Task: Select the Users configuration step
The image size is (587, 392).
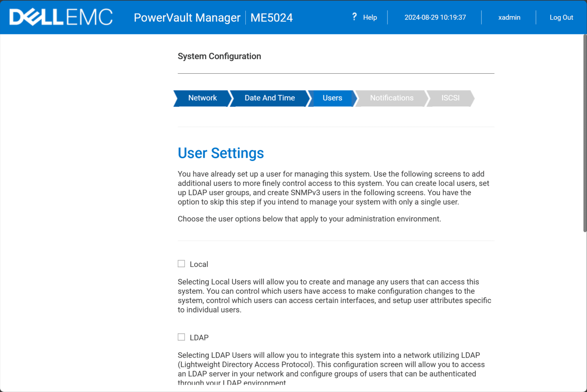Action: [x=332, y=98]
